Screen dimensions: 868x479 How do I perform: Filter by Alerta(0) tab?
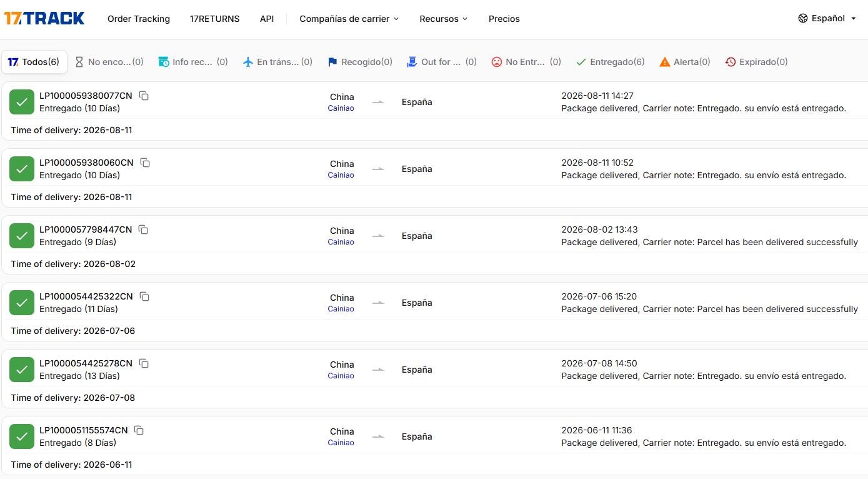[x=685, y=62]
